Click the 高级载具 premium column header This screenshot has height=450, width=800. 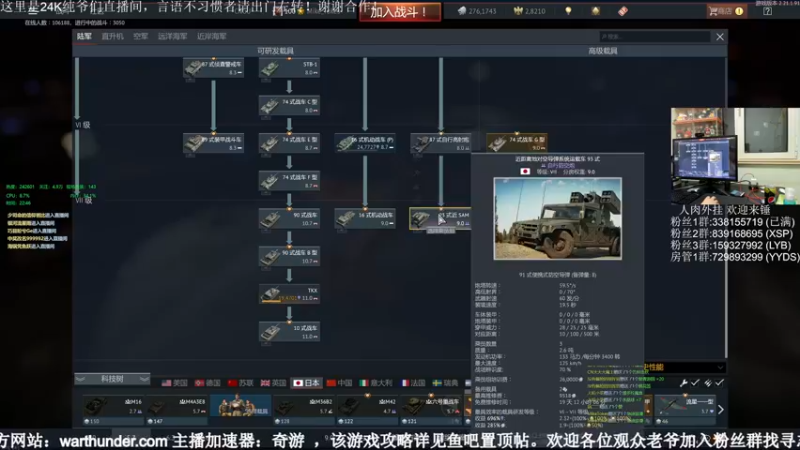[603, 51]
